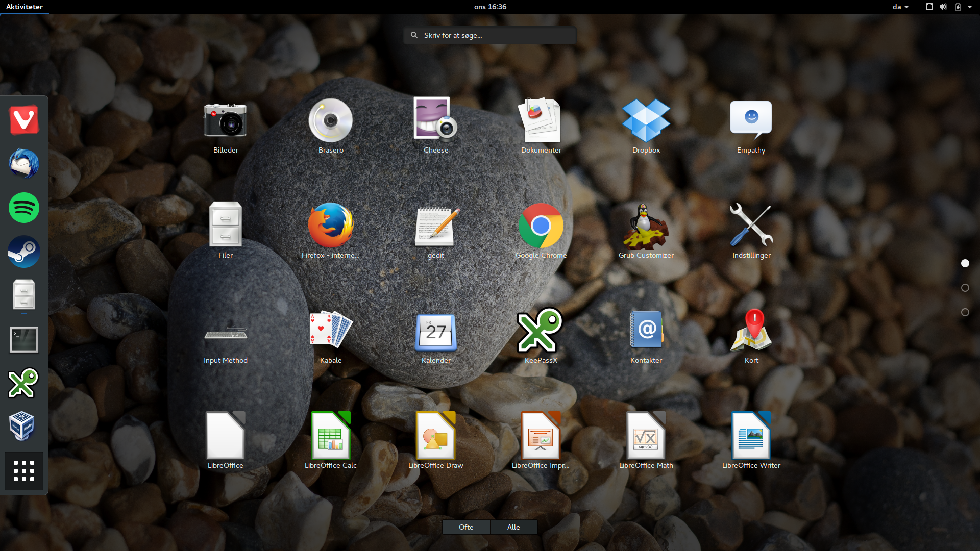Click the window indicator icon in top bar
This screenshot has height=551, width=980.
point(929,7)
